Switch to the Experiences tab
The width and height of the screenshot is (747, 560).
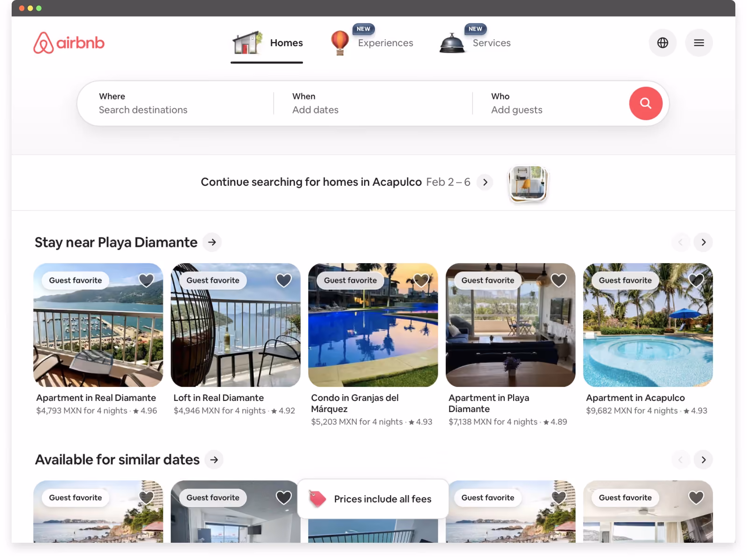point(372,43)
